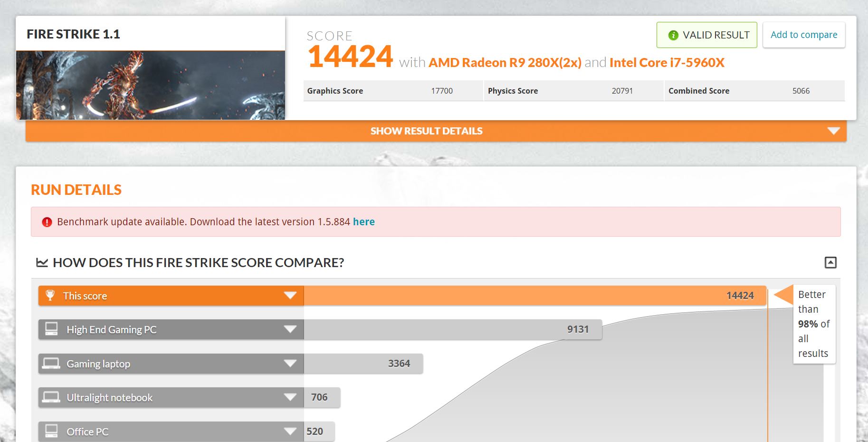Click the laptop icon beside Gaming laptop
Screen dimensions: 868x442
[x=51, y=364]
